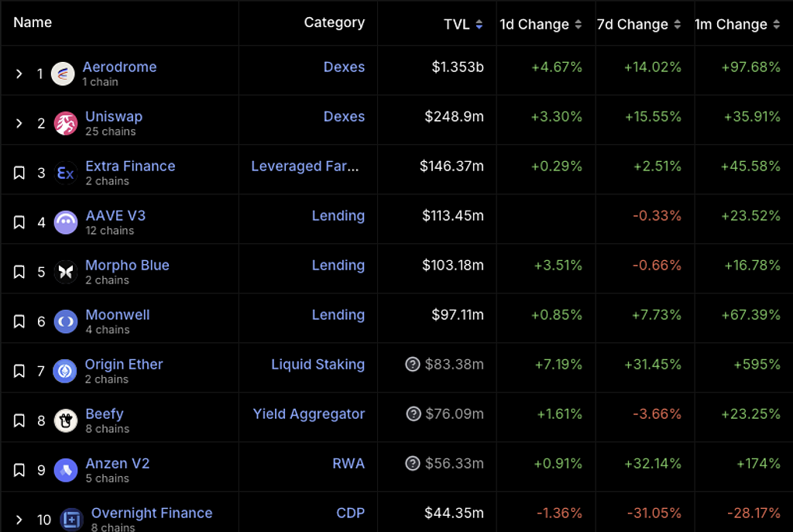Screen dimensions: 793x532
Task: Click the Aerodrome protocol logo icon
Action: point(63,74)
